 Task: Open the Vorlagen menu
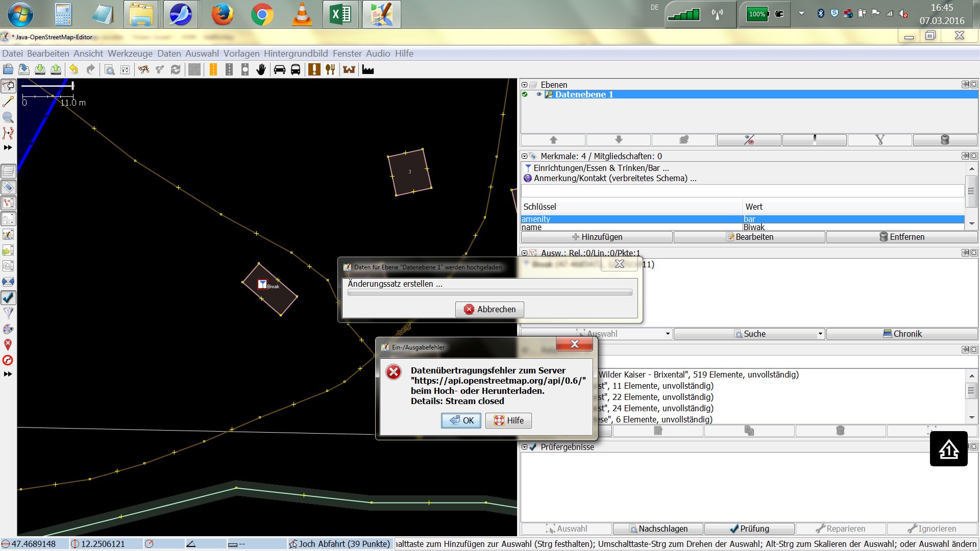pyautogui.click(x=241, y=54)
